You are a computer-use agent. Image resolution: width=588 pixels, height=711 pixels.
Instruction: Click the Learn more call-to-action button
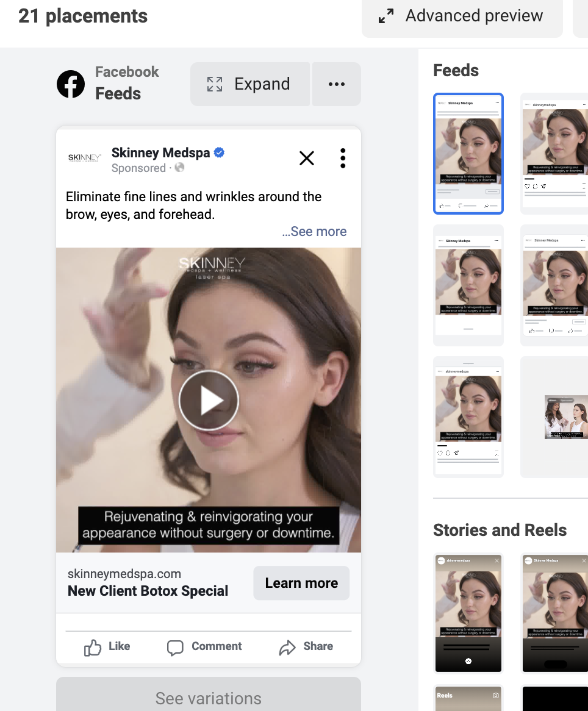pos(302,583)
